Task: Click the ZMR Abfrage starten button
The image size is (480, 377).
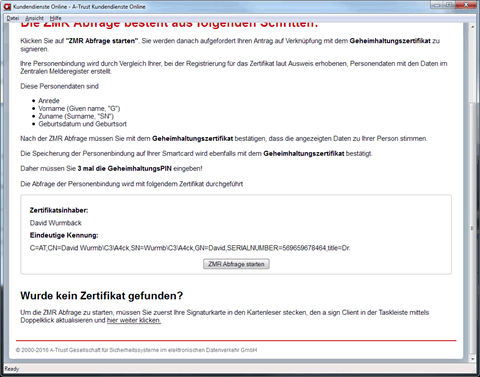Action: point(236,264)
